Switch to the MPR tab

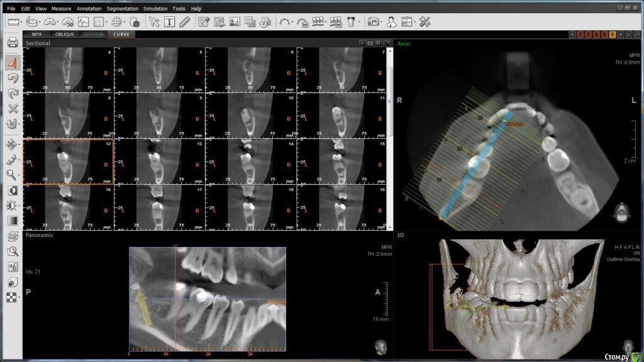click(x=37, y=35)
